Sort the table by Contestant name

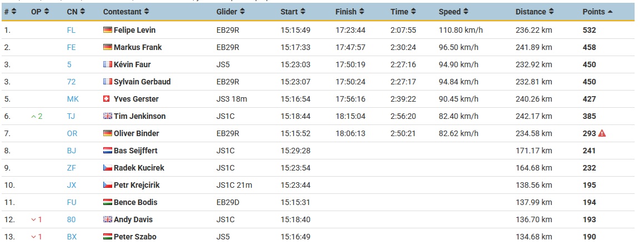tap(126, 12)
